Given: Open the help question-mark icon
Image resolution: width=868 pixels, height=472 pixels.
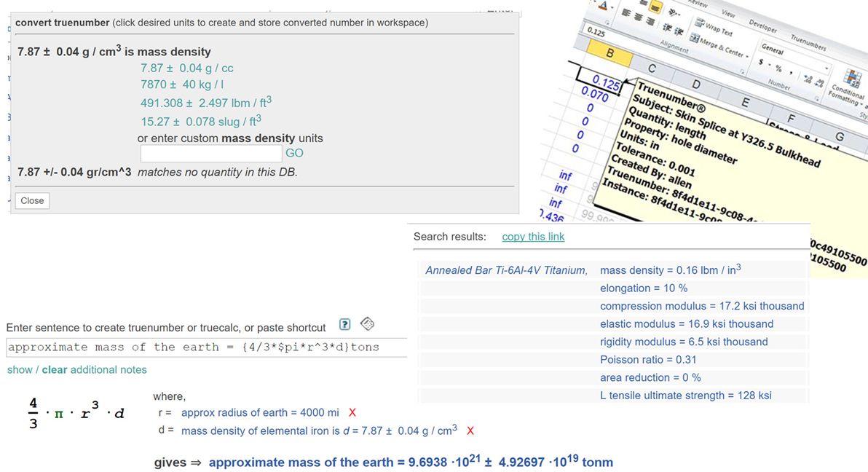Looking at the screenshot, I should 345,325.
